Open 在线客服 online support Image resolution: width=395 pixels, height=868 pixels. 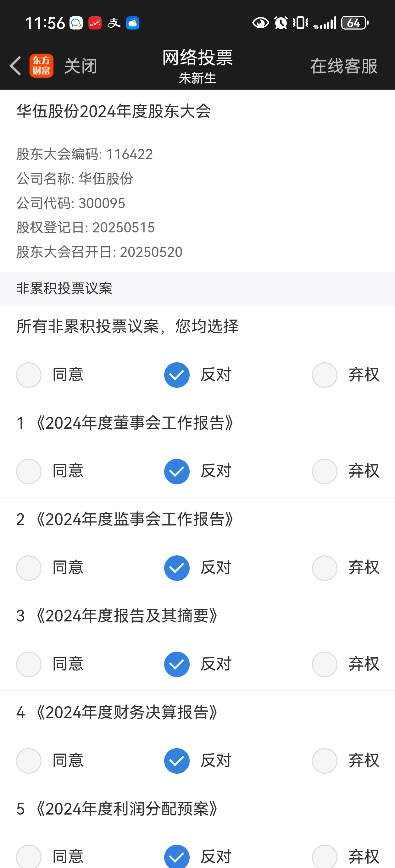coord(344,66)
